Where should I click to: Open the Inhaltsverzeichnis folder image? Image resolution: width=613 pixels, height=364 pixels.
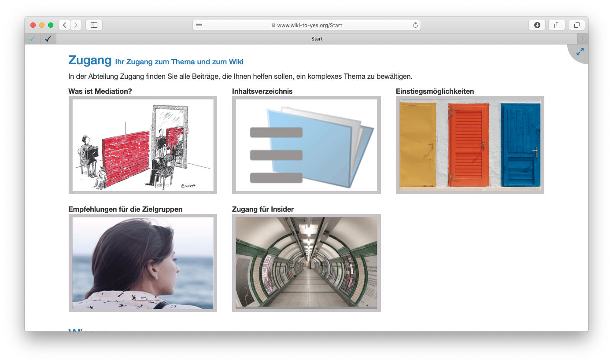tap(306, 145)
